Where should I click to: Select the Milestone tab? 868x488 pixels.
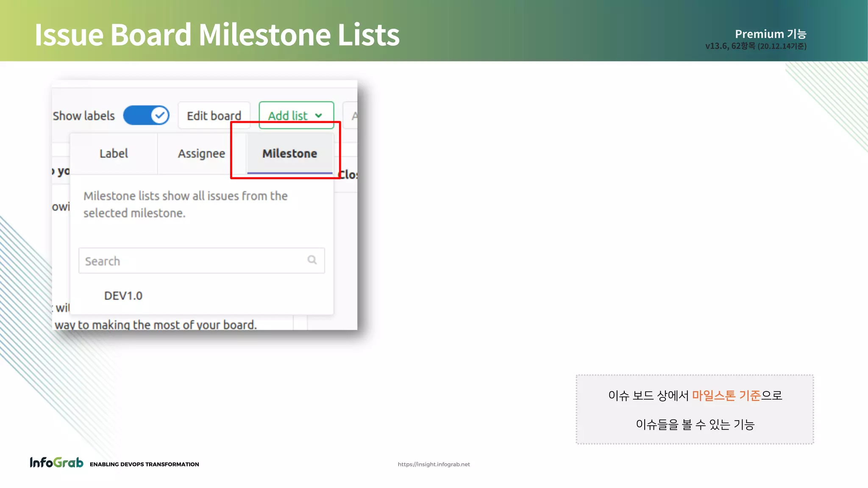289,153
